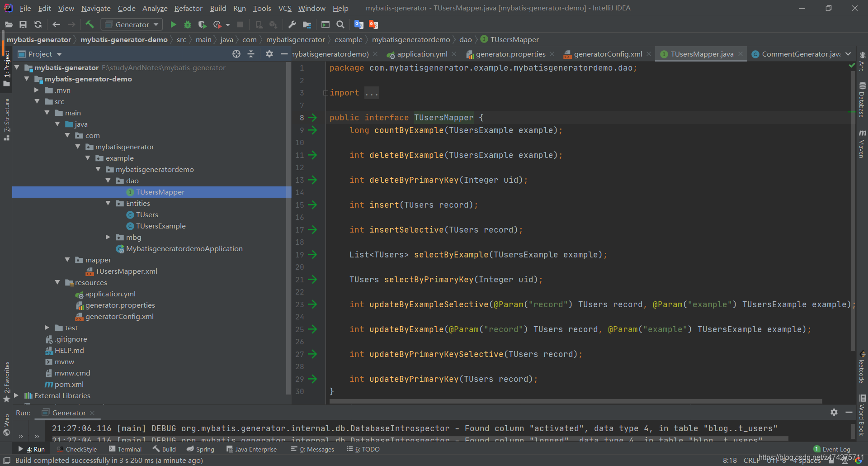
Task: Open Project Structure toolbar icon
Action: click(307, 24)
